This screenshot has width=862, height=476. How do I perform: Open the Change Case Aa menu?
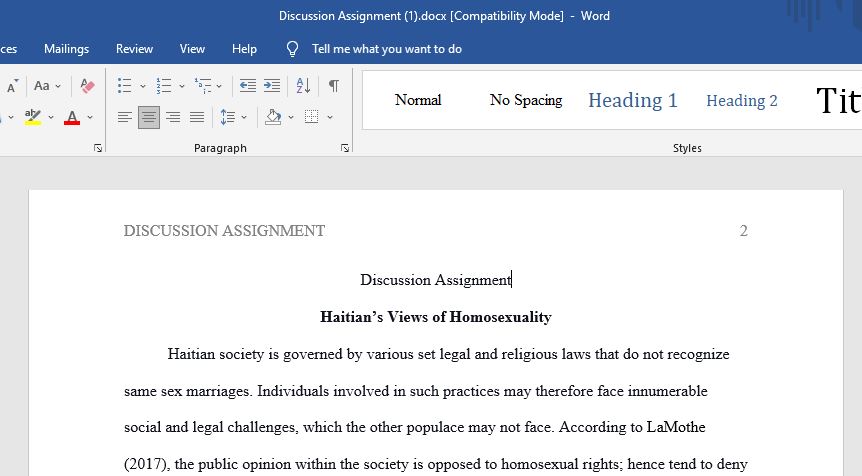tap(47, 86)
